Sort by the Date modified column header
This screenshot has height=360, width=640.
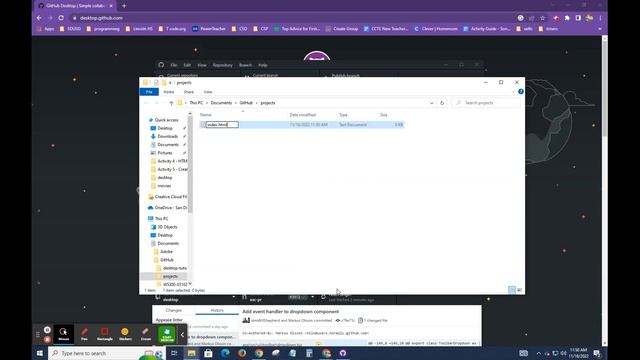pos(302,115)
